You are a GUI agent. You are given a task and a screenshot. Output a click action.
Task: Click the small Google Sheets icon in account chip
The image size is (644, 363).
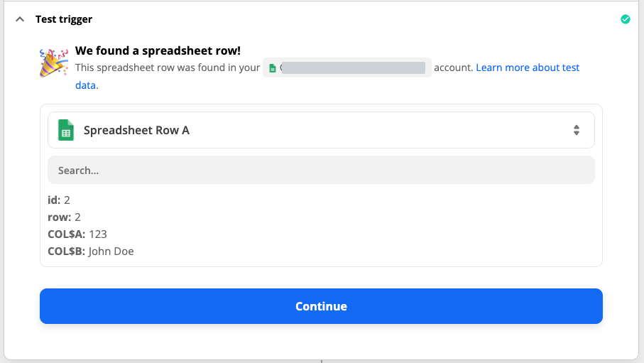(x=272, y=68)
